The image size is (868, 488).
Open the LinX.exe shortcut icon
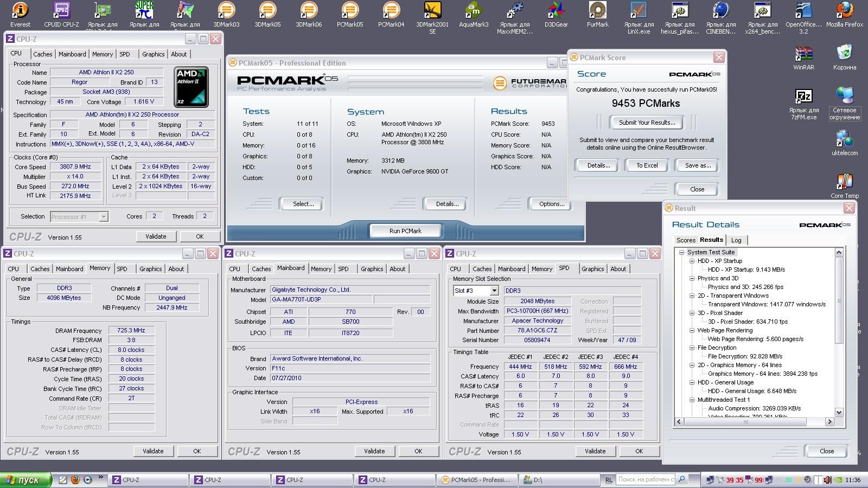coord(639,17)
